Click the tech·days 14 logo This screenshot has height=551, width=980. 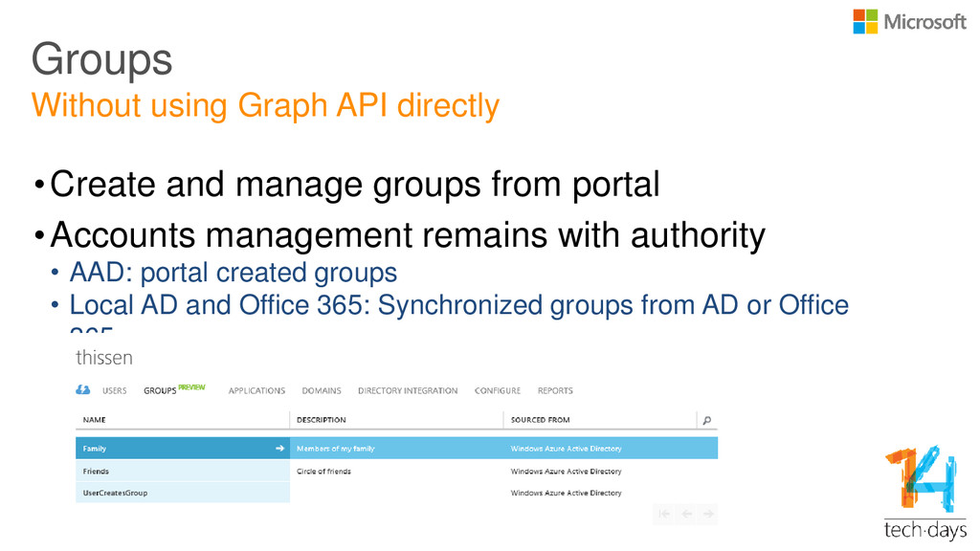coord(925,493)
